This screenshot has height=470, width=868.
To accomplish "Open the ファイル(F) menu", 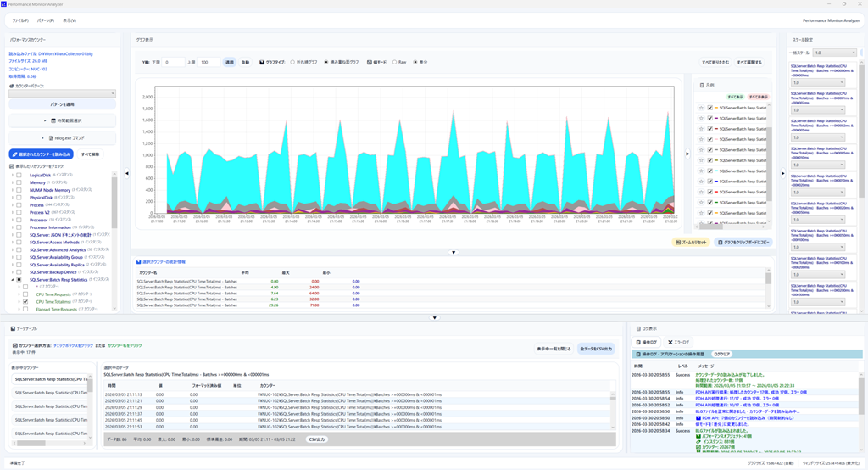I will pos(20,20).
